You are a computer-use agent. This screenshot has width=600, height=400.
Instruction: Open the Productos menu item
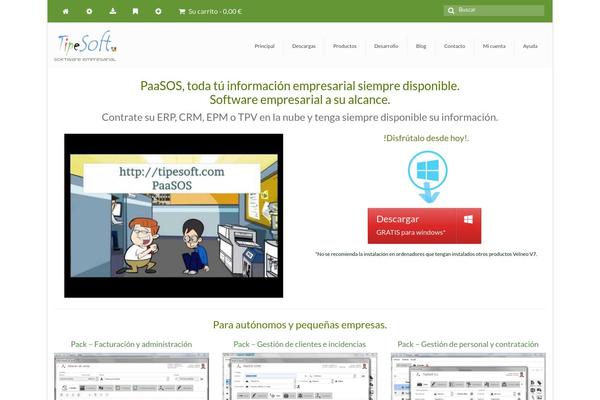tap(345, 46)
